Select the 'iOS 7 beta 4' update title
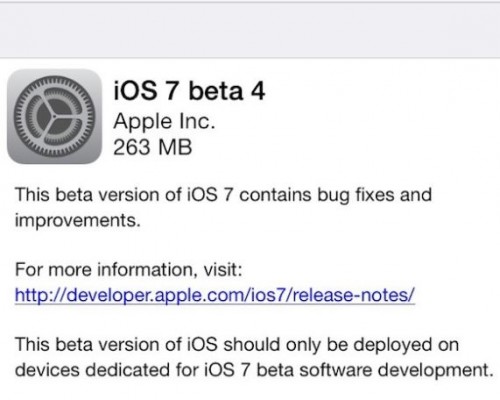This screenshot has width=500, height=400. pyautogui.click(x=189, y=91)
